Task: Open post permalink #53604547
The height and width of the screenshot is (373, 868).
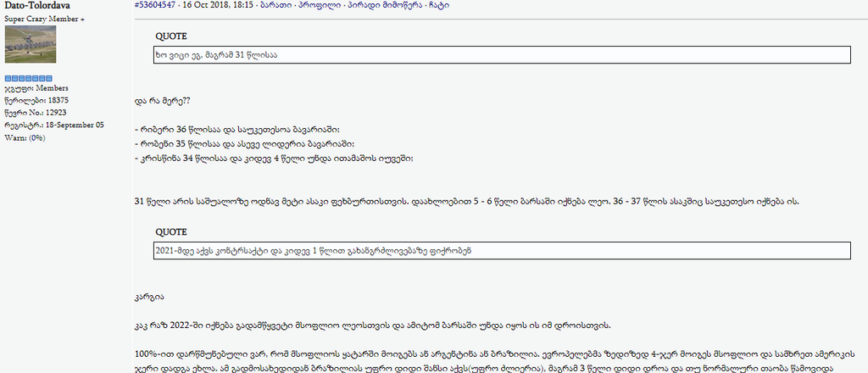Action: point(154,4)
